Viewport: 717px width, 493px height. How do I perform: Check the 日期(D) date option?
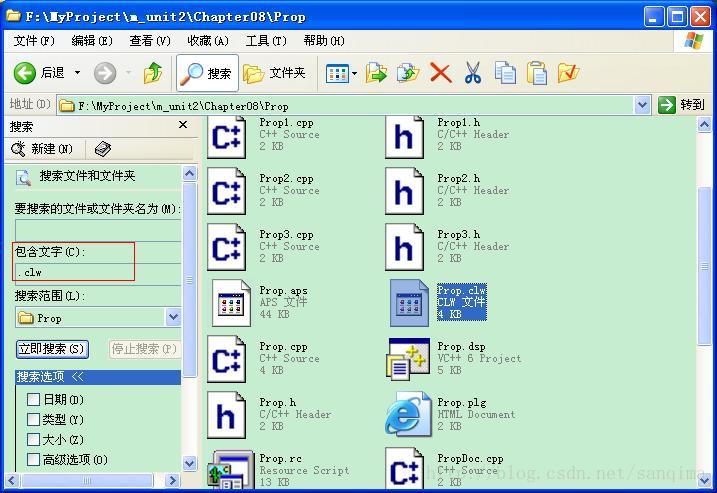click(33, 400)
